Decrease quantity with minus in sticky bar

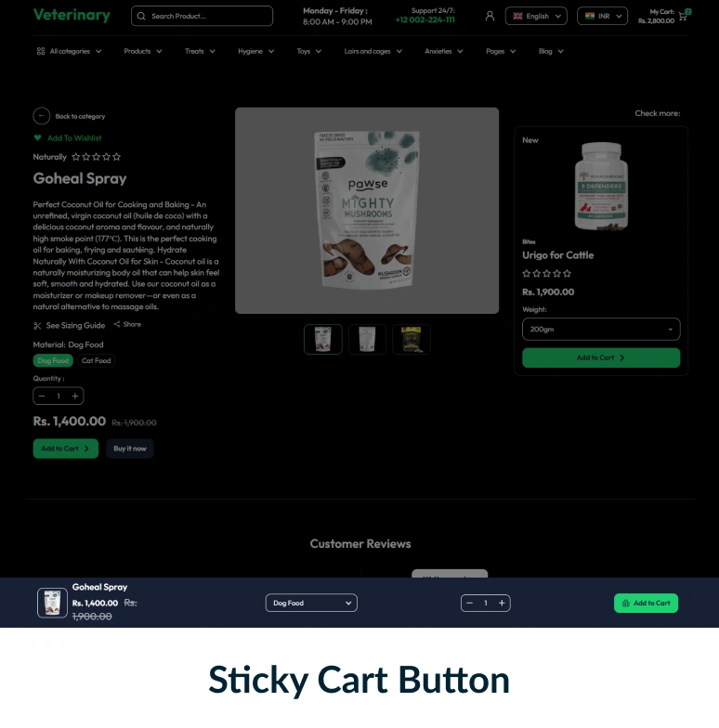coord(470,604)
